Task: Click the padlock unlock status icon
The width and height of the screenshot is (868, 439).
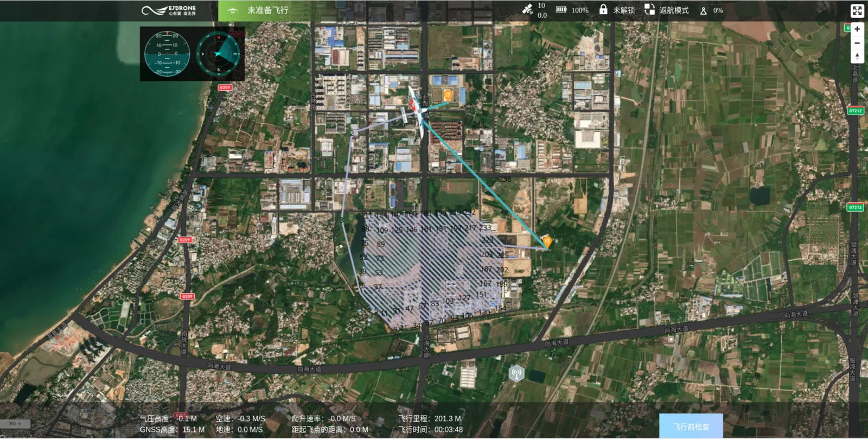Action: 603,9
